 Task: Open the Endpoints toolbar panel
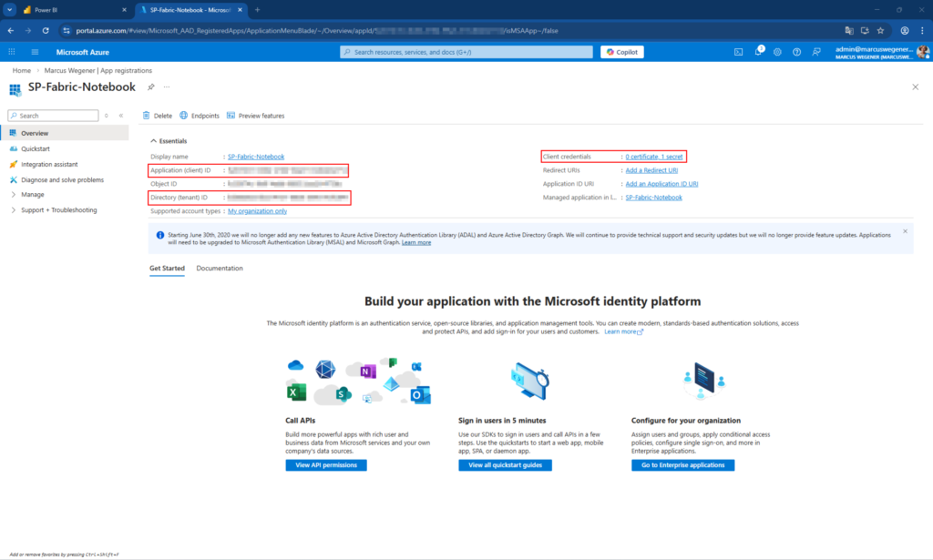click(x=200, y=116)
